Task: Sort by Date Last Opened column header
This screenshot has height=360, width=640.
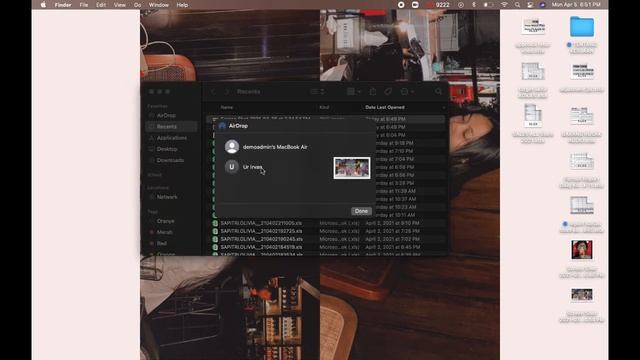Action: click(x=385, y=107)
